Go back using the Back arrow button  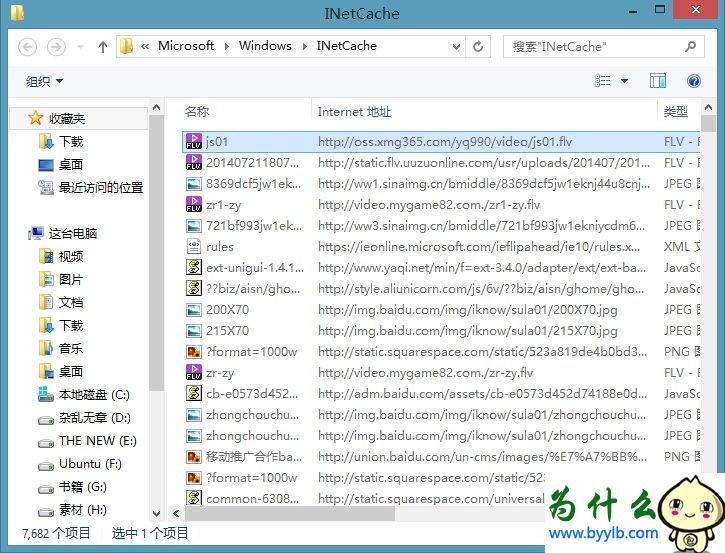click(27, 47)
